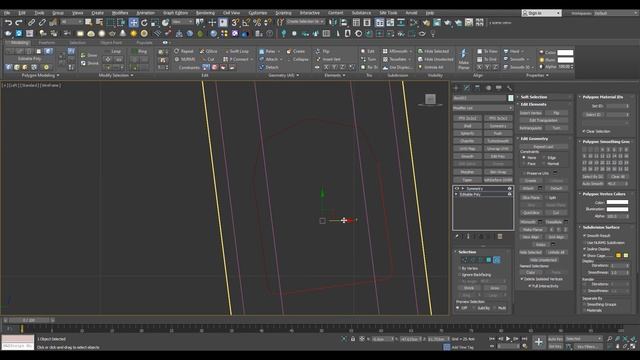Select the Edge constraint radio button
The height and width of the screenshot is (360, 640).
pos(544,158)
